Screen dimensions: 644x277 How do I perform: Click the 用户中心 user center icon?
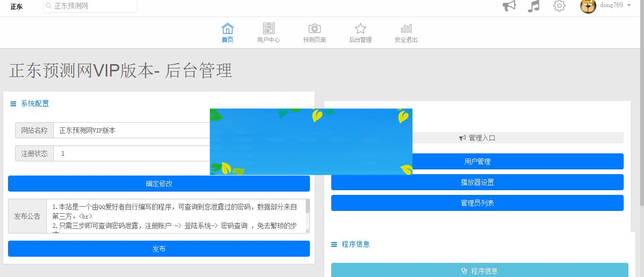268,28
